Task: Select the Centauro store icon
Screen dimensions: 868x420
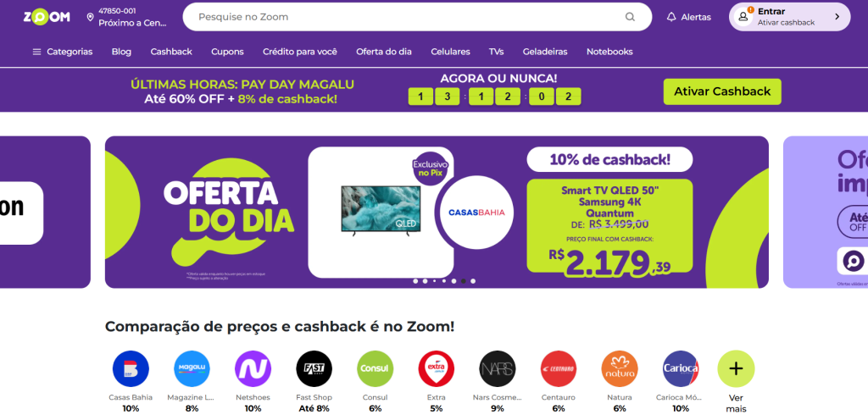Action: click(x=559, y=368)
